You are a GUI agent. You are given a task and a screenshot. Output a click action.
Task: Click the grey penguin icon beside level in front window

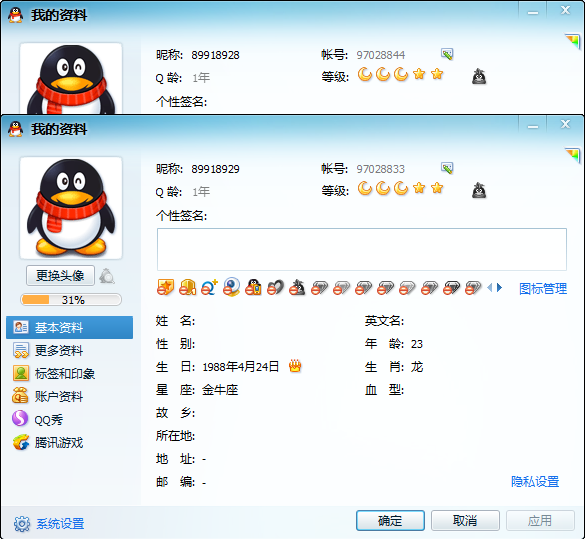click(479, 191)
